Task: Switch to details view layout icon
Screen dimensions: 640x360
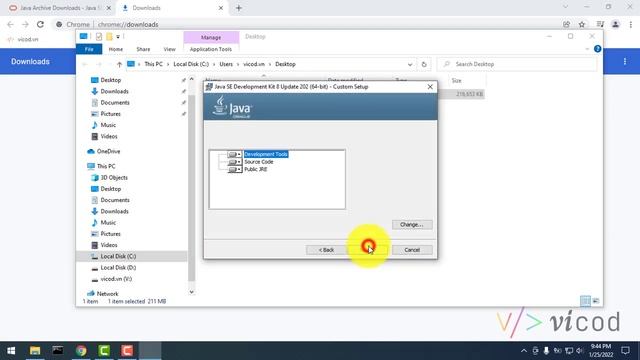Action: click(x=585, y=301)
